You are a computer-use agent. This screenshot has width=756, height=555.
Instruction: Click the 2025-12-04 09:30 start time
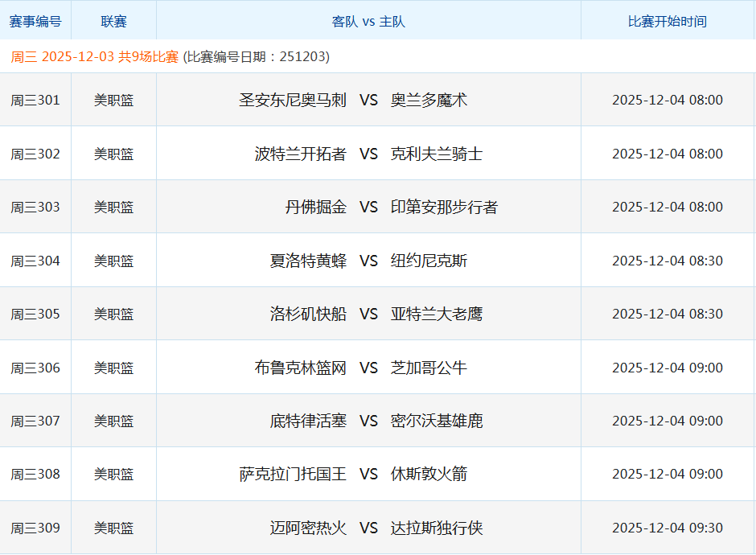point(667,528)
